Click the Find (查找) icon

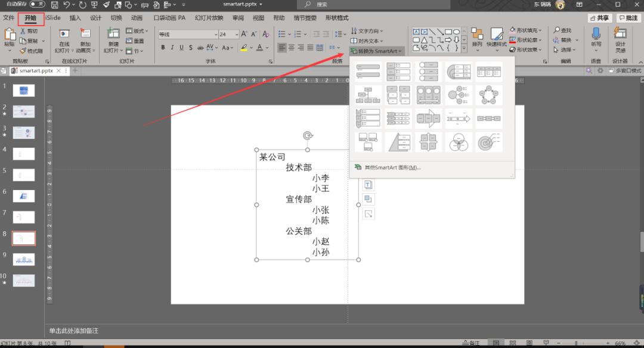click(563, 30)
